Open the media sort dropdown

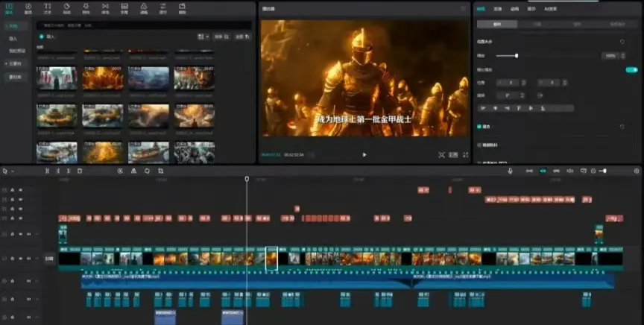pyautogui.click(x=222, y=37)
